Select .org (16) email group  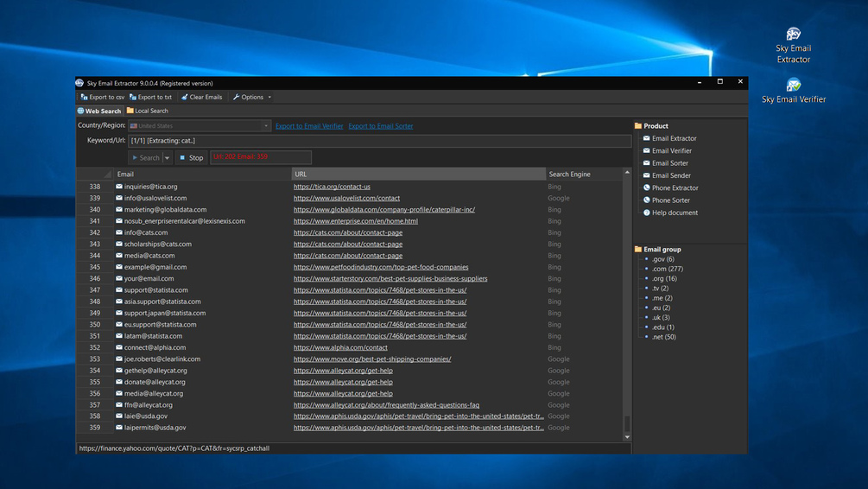pos(664,278)
